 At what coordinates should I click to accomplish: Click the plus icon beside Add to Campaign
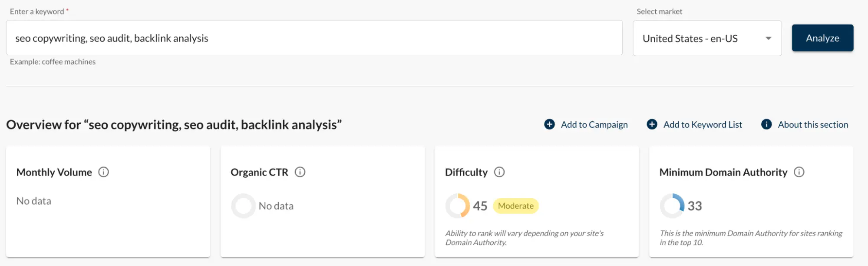549,124
